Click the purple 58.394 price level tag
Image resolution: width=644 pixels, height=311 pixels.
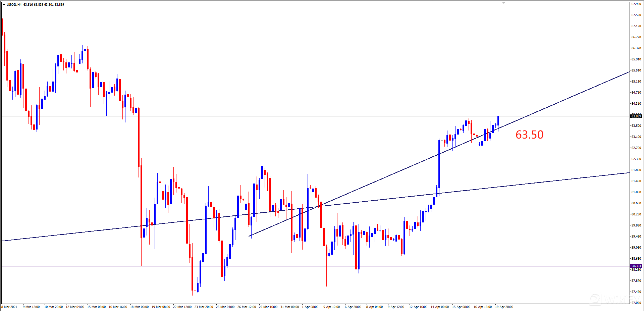pos(636,266)
